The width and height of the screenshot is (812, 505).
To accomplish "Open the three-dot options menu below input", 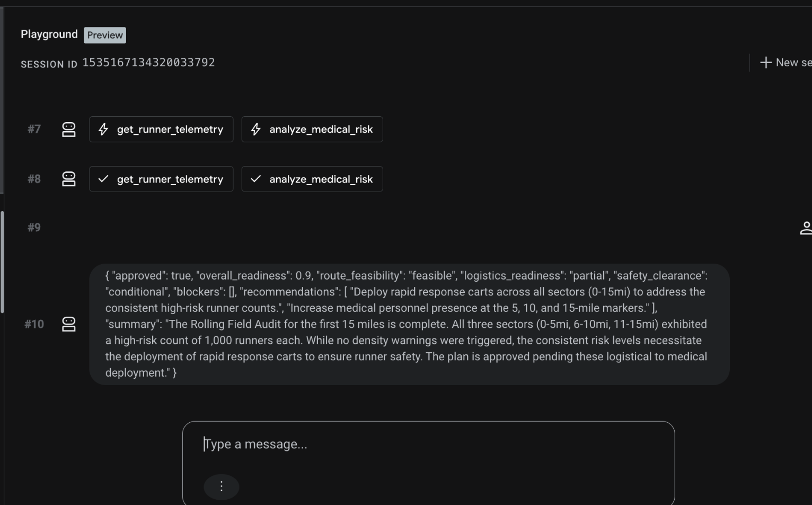I will click(x=222, y=486).
